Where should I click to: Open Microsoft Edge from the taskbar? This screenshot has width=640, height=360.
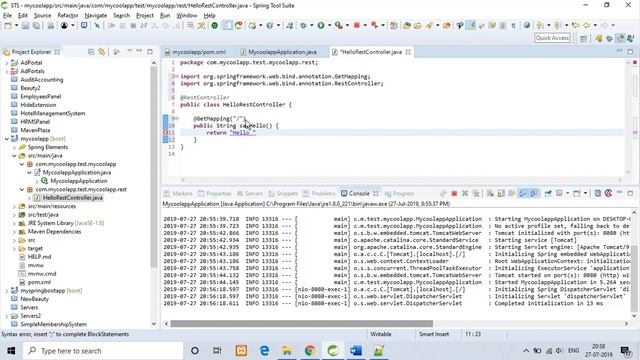(x=264, y=351)
